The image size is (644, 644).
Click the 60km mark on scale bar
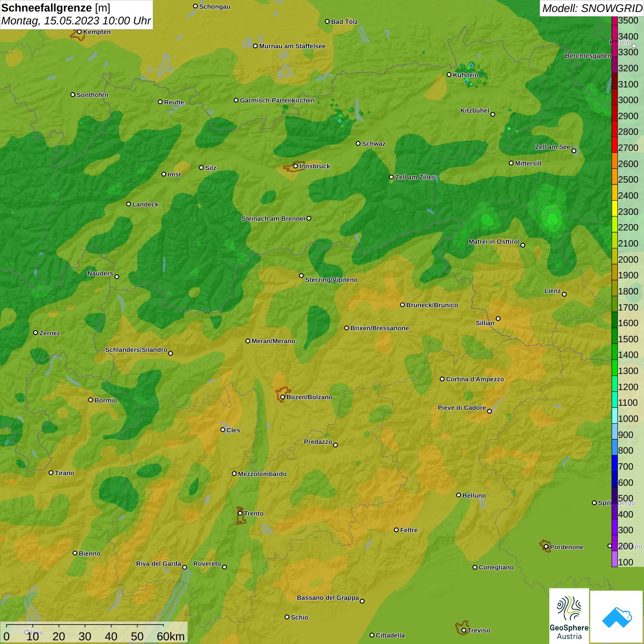click(x=170, y=636)
